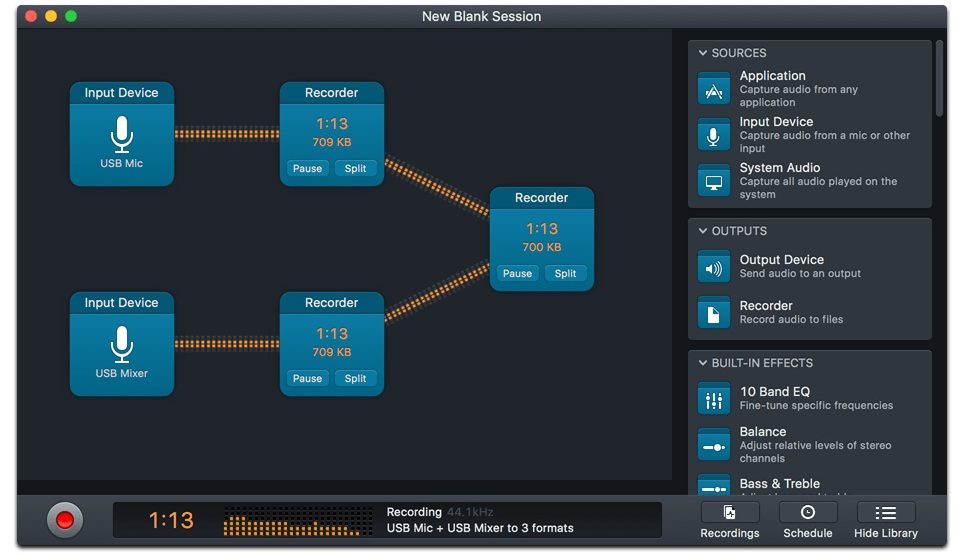The image size is (960, 556).
Task: Select the Input Device microphone icon in library
Action: coord(713,135)
